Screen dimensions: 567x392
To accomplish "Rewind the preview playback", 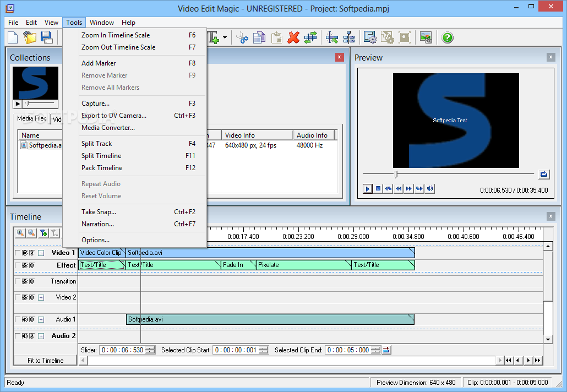I will [x=399, y=189].
